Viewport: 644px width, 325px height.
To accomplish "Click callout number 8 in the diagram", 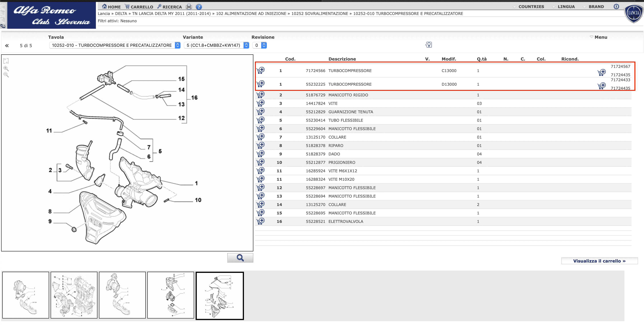I will point(50,211).
